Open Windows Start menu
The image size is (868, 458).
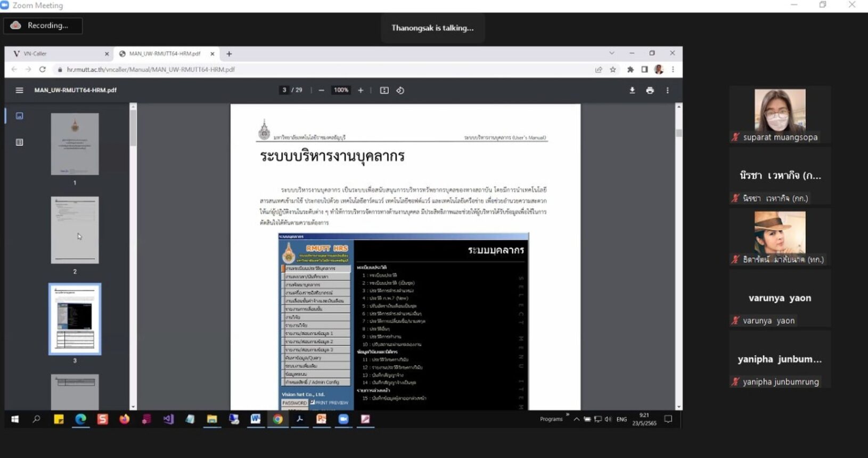point(15,419)
